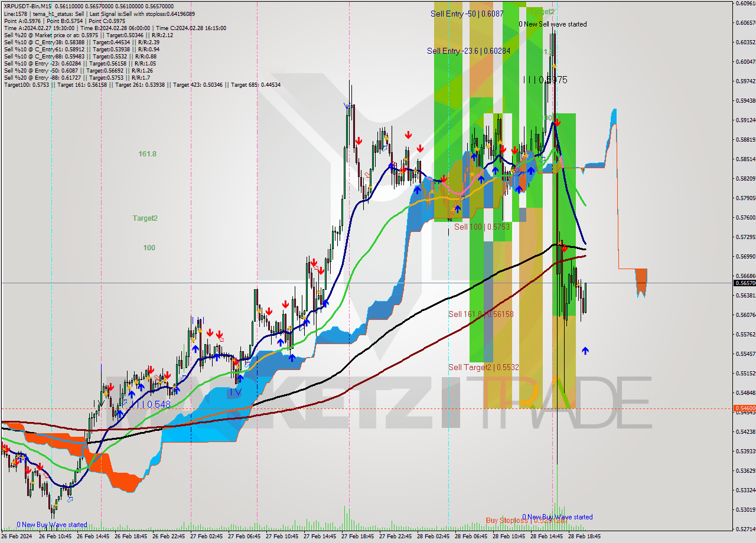Select the '26 Feb 18:45' time axis label
The image size is (756, 543).
pyautogui.click(x=131, y=537)
